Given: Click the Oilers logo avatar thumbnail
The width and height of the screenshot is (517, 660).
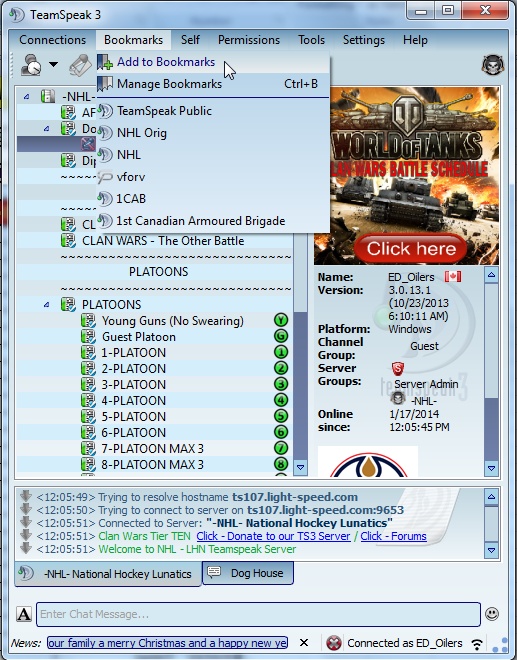Looking at the screenshot, I should [x=368, y=461].
